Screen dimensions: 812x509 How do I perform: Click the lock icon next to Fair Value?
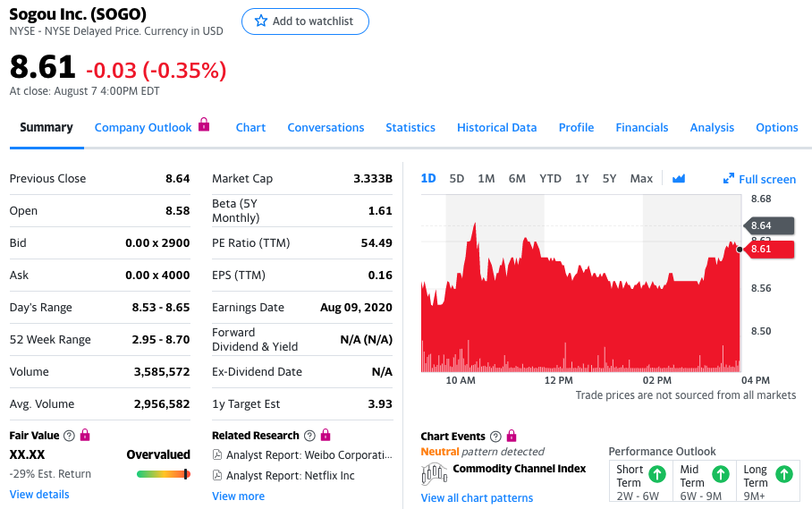click(85, 435)
